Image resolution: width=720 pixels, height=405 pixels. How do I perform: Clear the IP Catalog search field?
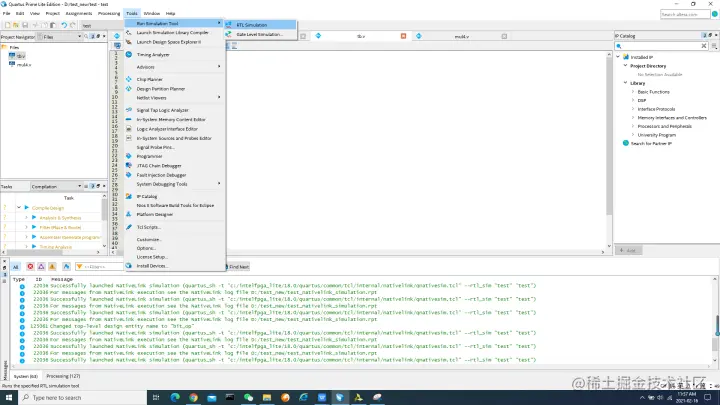(703, 46)
